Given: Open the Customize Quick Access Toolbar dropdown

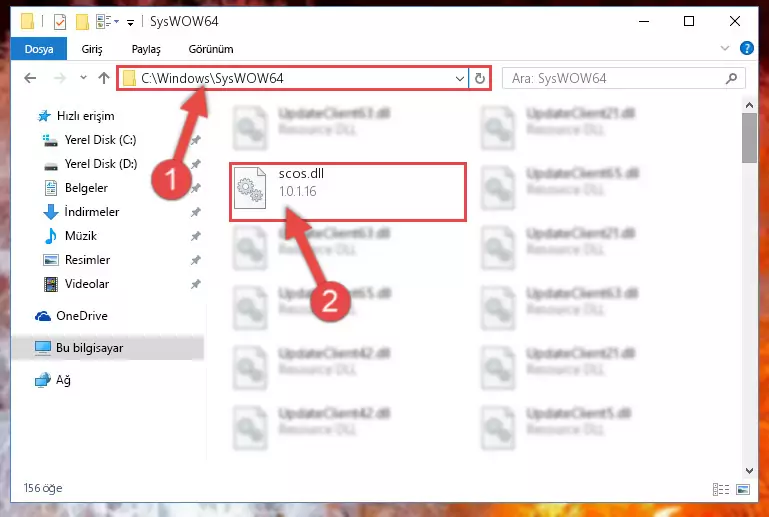Looking at the screenshot, I should point(130,23).
